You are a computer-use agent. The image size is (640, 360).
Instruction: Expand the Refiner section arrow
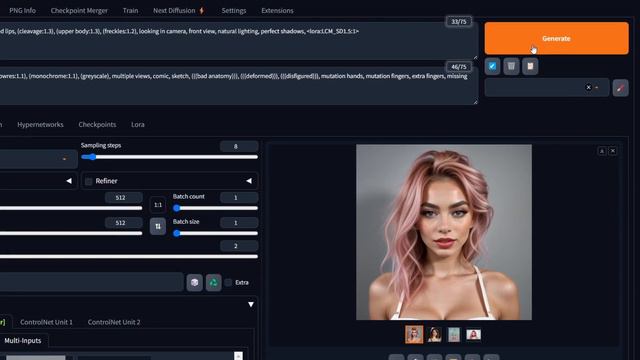pos(249,181)
